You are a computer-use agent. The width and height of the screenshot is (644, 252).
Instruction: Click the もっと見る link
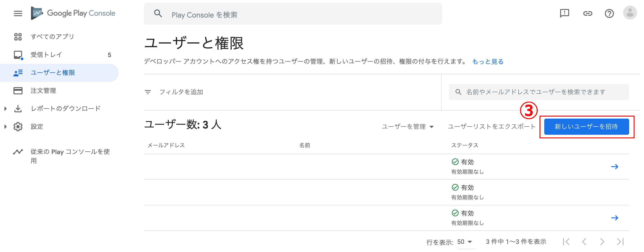(x=488, y=62)
